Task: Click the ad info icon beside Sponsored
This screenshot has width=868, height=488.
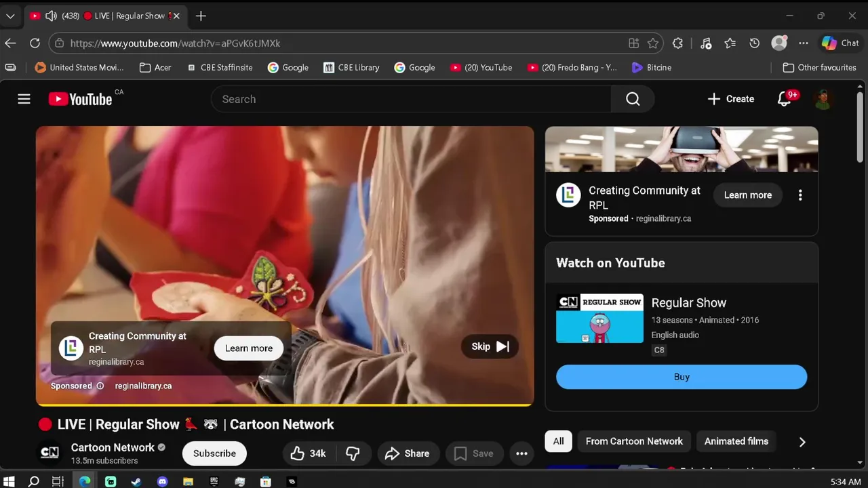Action: coord(100,386)
